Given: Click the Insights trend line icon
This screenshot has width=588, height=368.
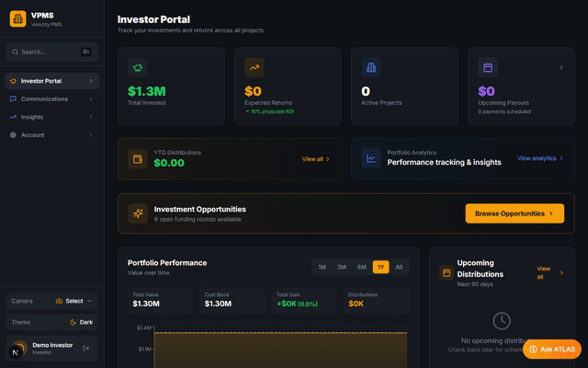Looking at the screenshot, I should [x=13, y=117].
